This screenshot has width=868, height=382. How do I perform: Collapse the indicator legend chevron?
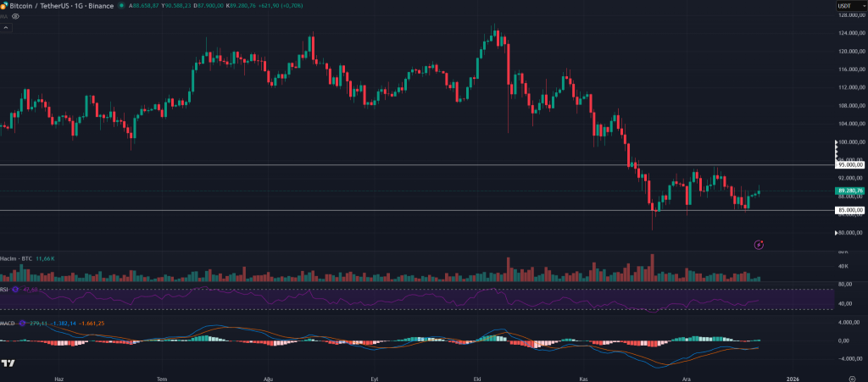point(6,27)
